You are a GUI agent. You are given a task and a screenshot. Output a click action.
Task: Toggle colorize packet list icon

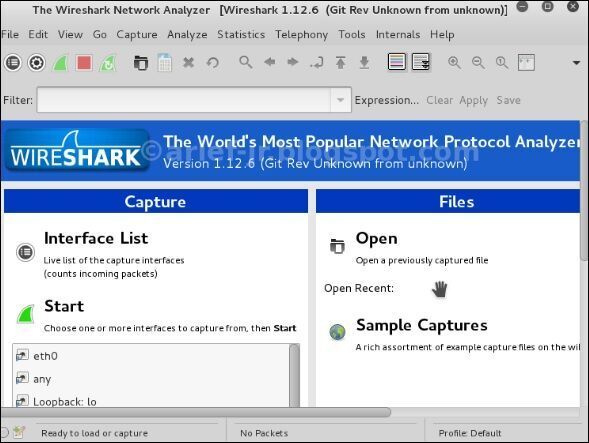[x=397, y=62]
